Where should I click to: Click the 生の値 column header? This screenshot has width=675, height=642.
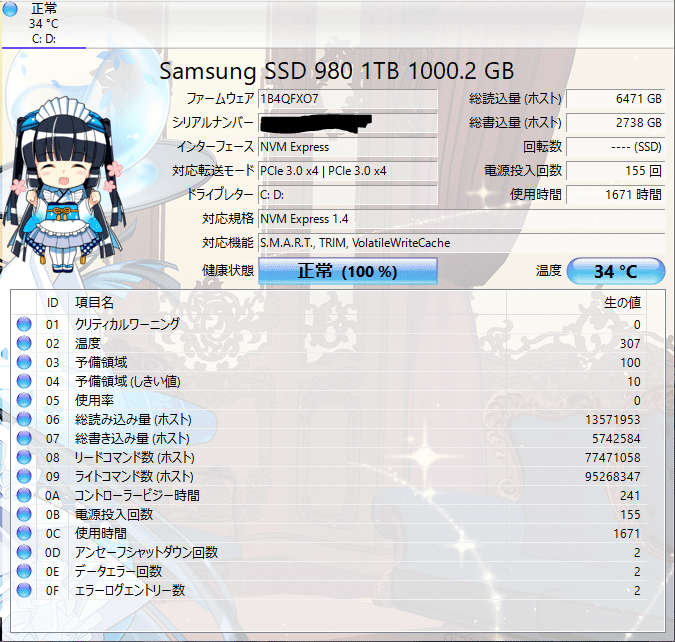pyautogui.click(x=622, y=303)
